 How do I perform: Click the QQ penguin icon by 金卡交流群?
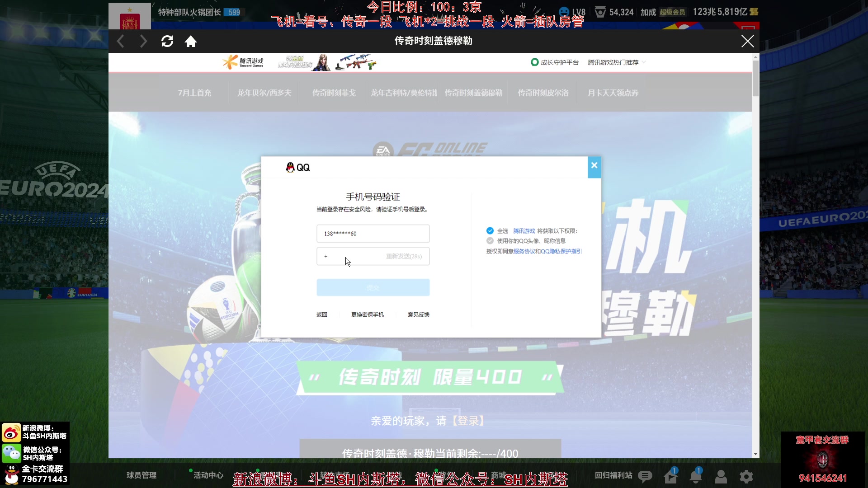(x=11, y=474)
